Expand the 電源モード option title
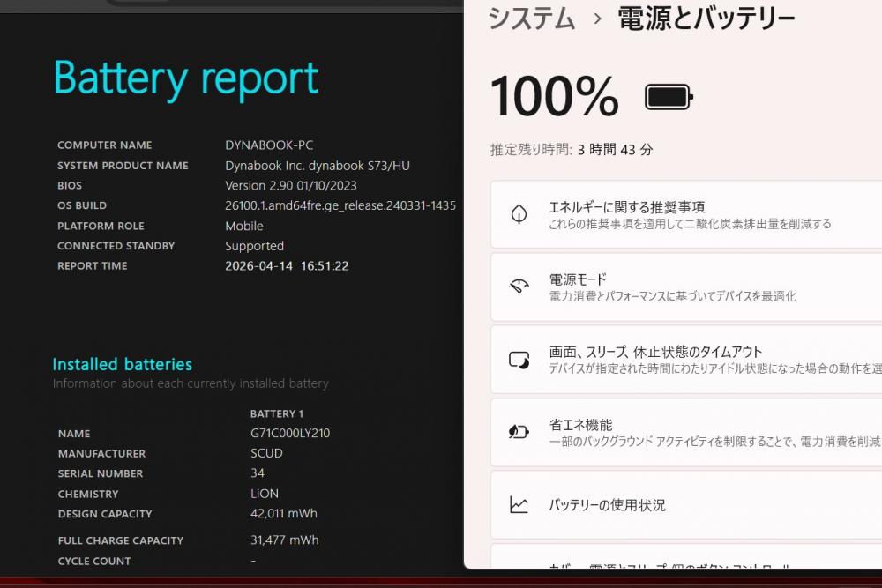The width and height of the screenshot is (882, 588). [x=578, y=279]
